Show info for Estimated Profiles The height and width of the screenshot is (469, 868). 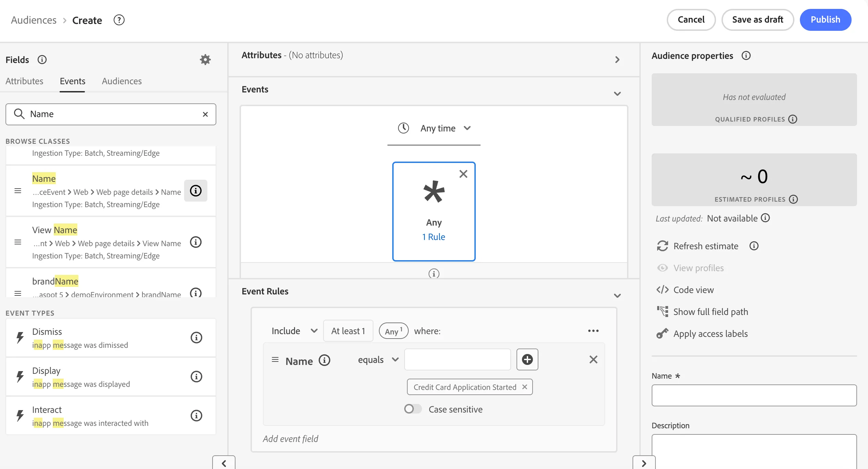[x=793, y=199]
